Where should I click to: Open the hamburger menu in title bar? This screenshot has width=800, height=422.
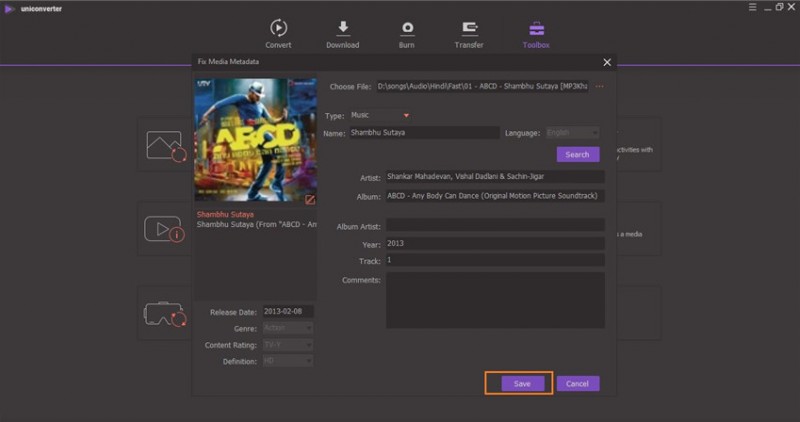point(753,7)
